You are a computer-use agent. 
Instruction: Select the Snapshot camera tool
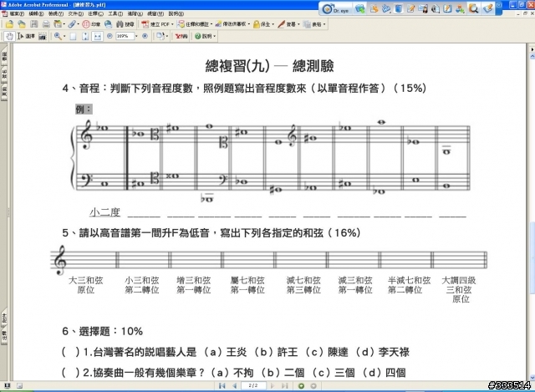point(43,36)
